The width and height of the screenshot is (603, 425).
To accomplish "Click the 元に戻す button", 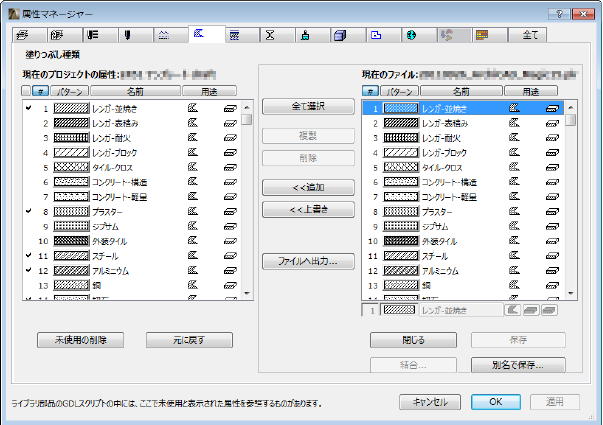I will [189, 340].
